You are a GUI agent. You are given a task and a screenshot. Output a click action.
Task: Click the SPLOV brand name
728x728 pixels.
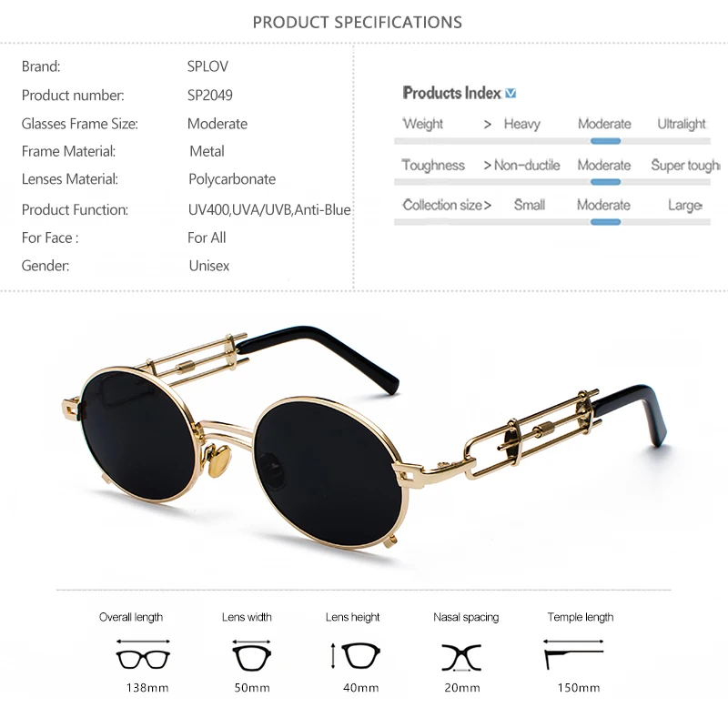pyautogui.click(x=207, y=66)
